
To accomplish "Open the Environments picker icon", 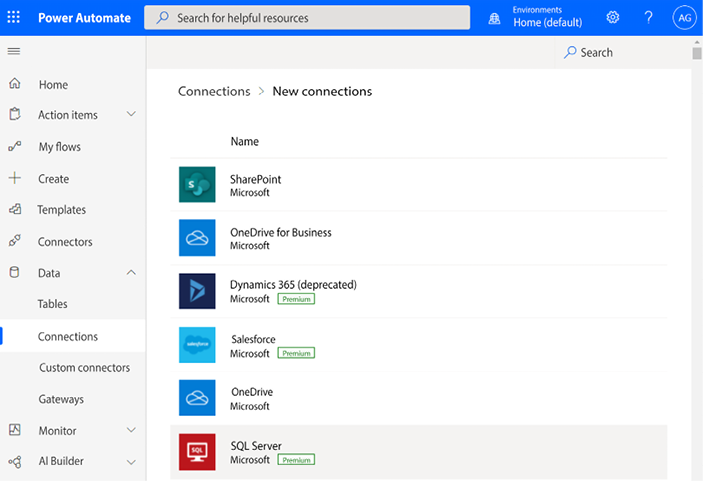I will [x=494, y=18].
